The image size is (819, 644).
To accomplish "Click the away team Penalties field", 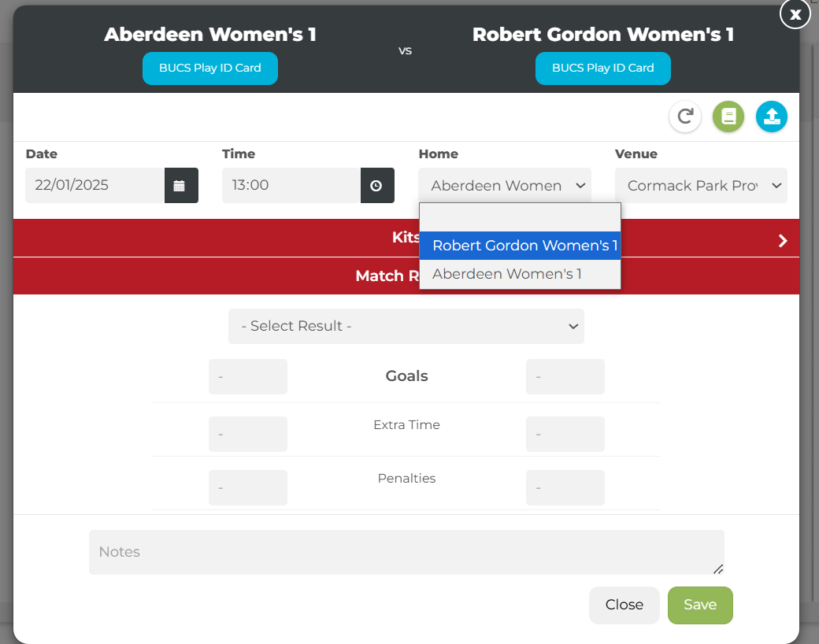I will click(x=565, y=488).
